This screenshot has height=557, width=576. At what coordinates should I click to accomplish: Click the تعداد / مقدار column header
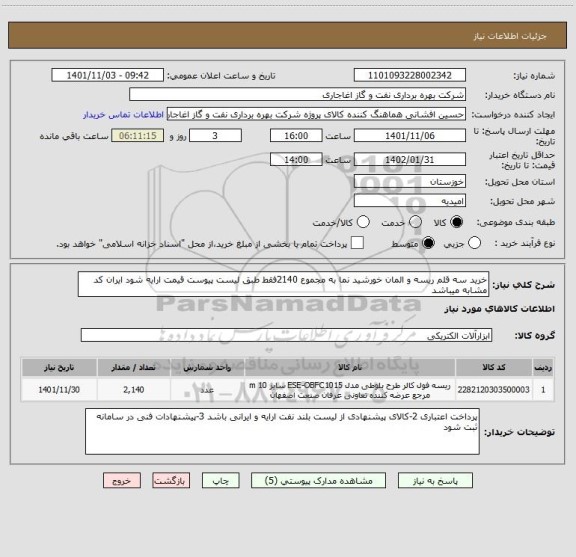click(134, 367)
